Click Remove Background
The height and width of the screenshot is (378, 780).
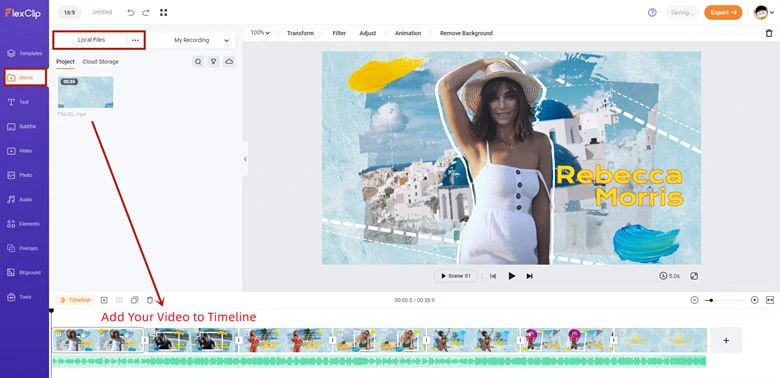pyautogui.click(x=466, y=33)
